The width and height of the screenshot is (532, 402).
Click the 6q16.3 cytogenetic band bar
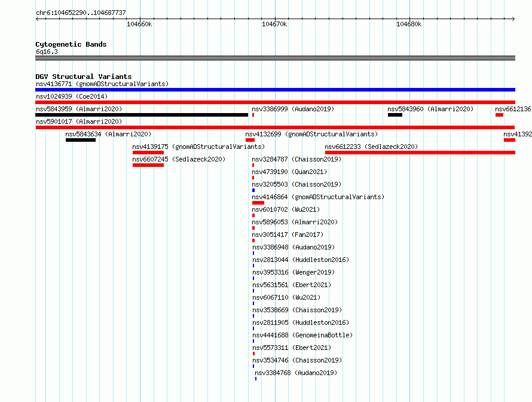[x=275, y=58]
